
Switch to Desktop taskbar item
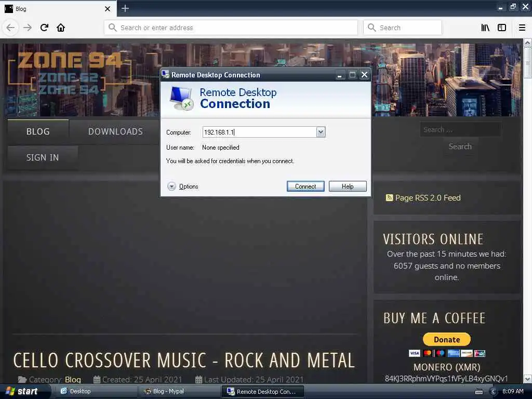pyautogui.click(x=96, y=391)
